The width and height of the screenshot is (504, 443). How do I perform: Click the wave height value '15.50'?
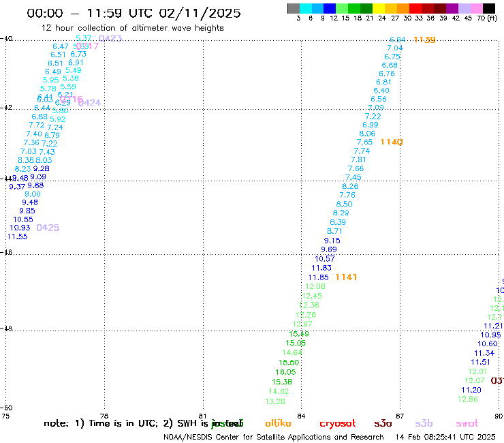[289, 363]
